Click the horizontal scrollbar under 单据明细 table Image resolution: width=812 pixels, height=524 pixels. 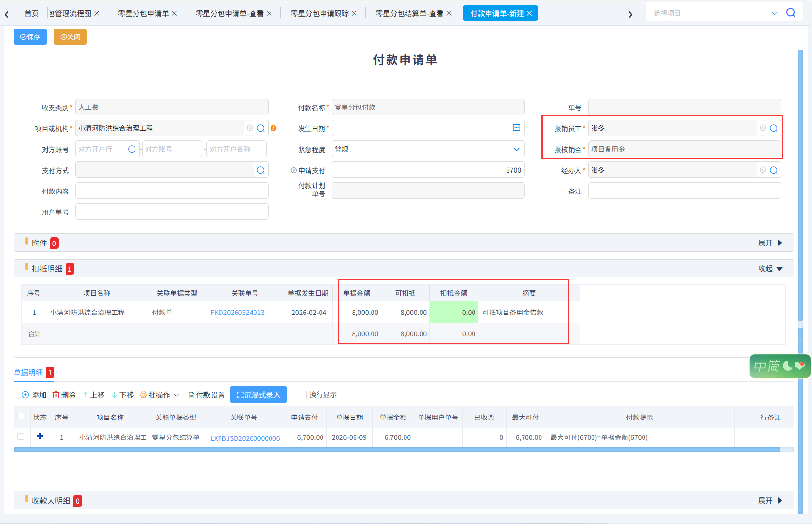[x=397, y=450]
